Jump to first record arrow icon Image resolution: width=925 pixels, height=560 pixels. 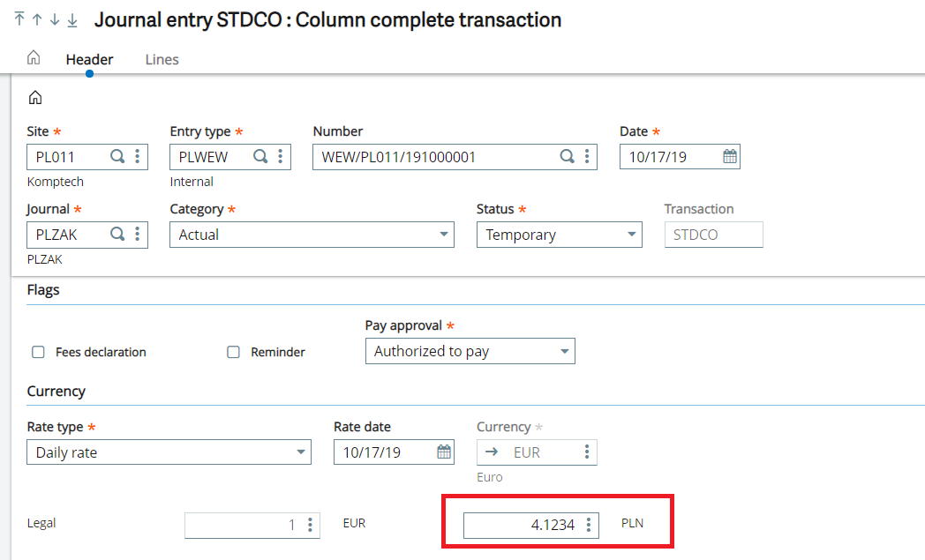tap(19, 19)
